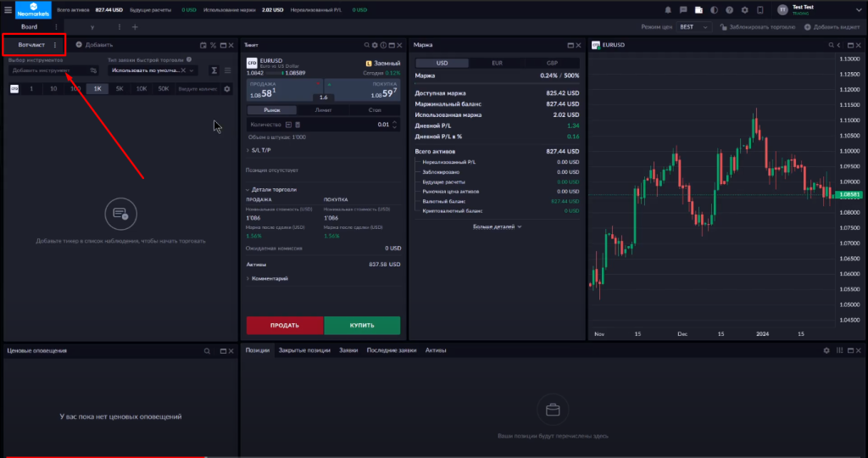Click the quantity stepper arrows at 0.01
The image size is (868, 458).
click(x=394, y=125)
